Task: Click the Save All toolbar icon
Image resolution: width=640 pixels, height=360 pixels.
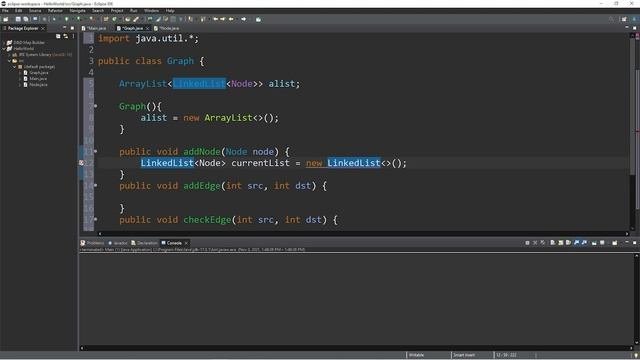Action: tap(26, 19)
